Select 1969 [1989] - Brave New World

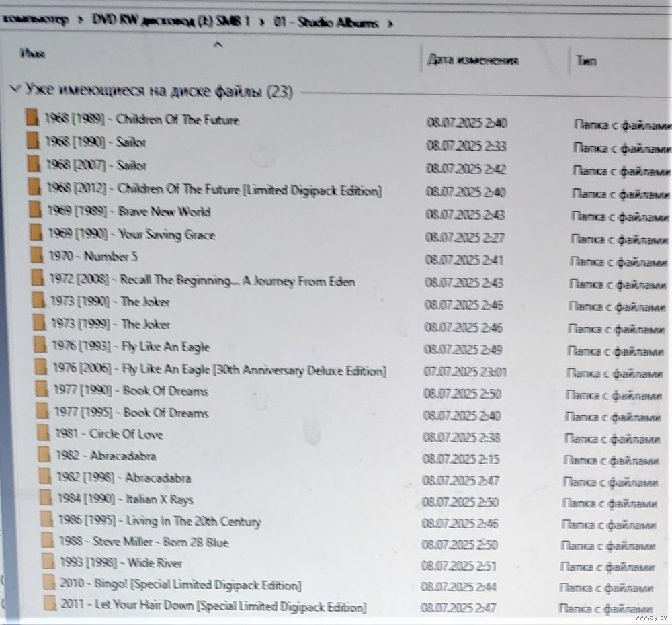(x=129, y=211)
